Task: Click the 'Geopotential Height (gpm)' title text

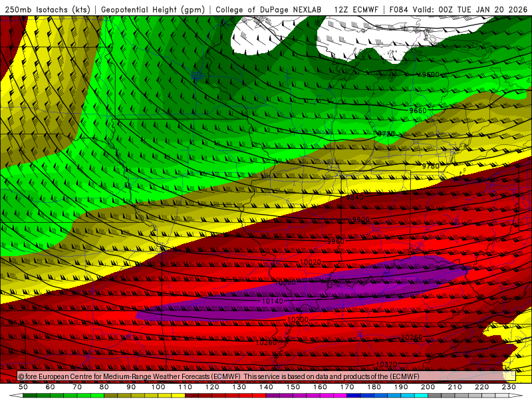Action: [x=153, y=9]
